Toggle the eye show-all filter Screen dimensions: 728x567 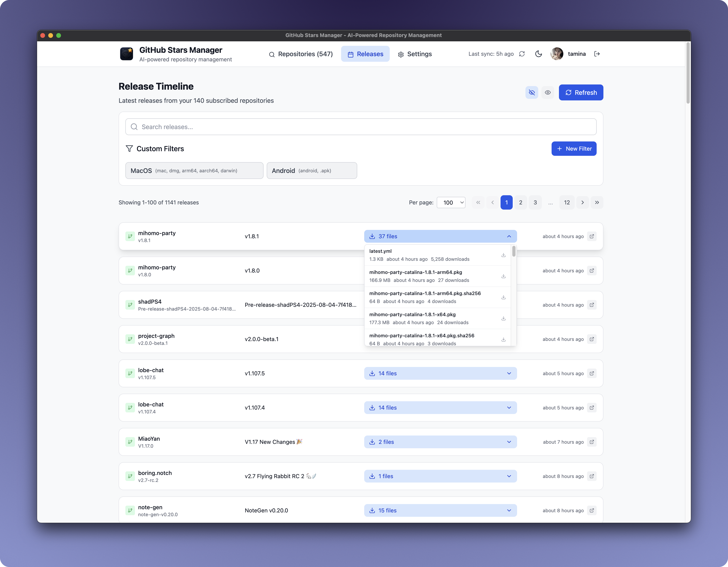point(548,93)
